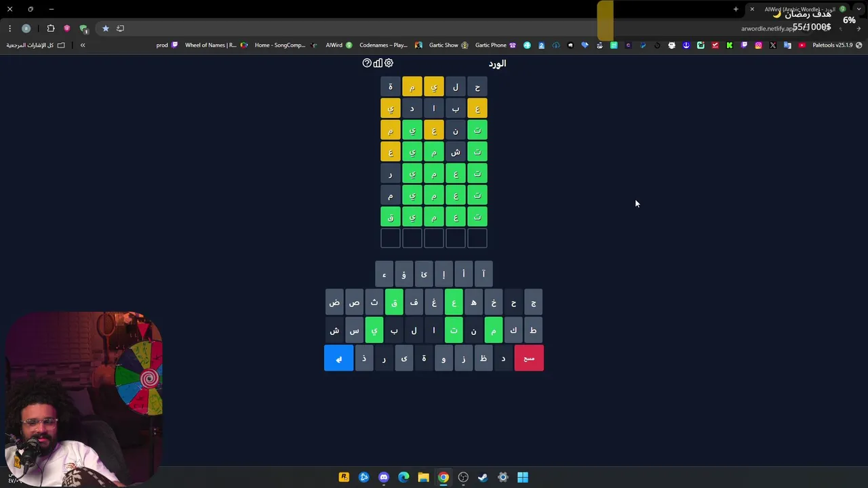
Task: Open the Instagram bookmark icon
Action: coord(758,45)
